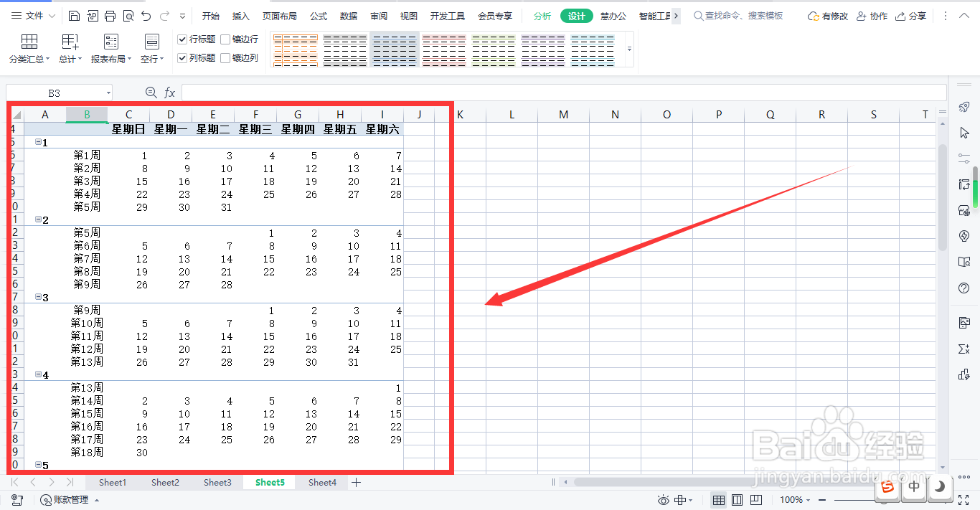
Task: Open the 页面布局 Page Layout tab
Action: [x=281, y=16]
